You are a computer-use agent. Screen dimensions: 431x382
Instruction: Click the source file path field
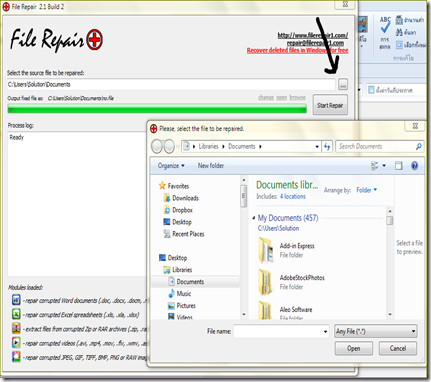pyautogui.click(x=171, y=84)
